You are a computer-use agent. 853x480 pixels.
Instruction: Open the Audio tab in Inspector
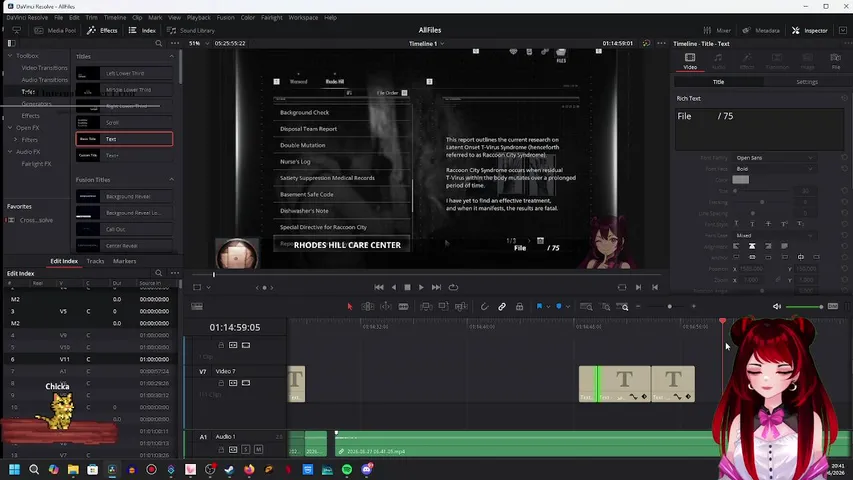[718, 60]
